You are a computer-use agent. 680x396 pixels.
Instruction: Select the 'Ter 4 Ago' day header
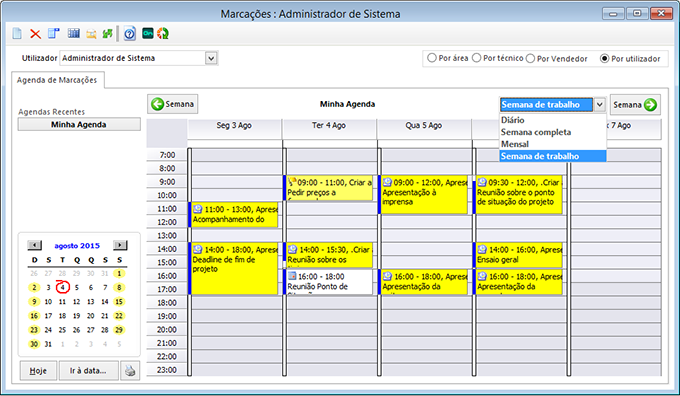click(x=329, y=125)
